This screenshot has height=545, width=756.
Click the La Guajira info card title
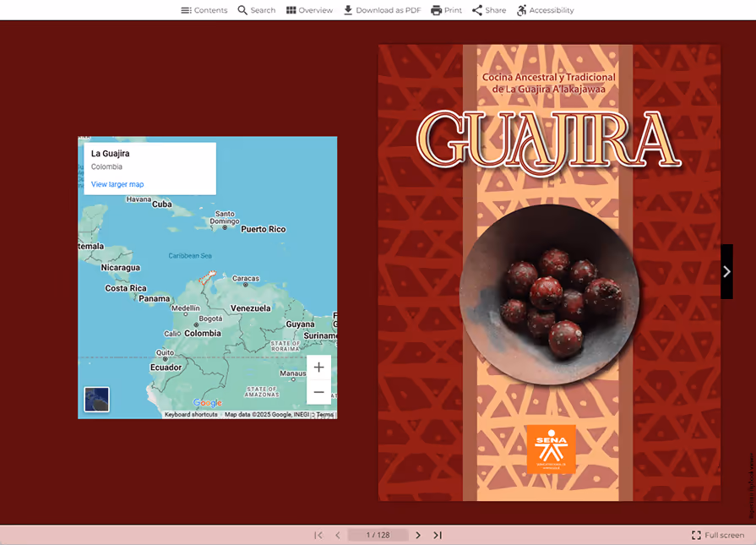(x=111, y=154)
